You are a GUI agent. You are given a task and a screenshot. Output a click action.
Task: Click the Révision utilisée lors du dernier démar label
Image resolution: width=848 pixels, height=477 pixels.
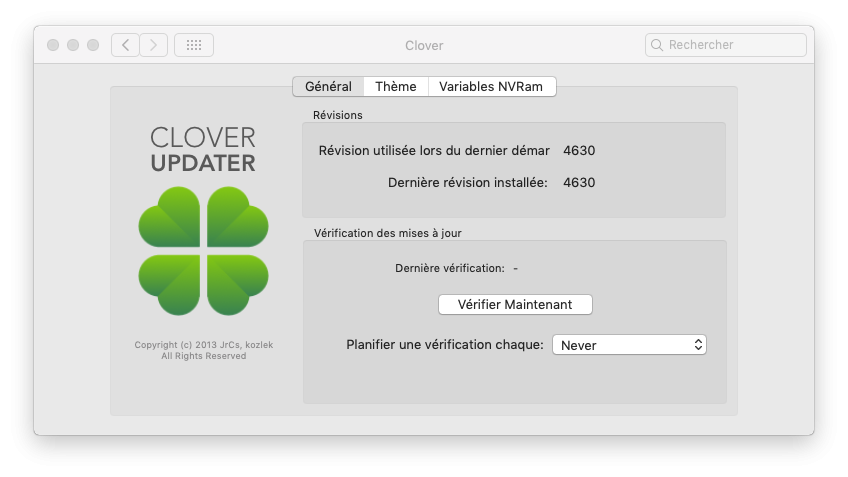pos(434,150)
